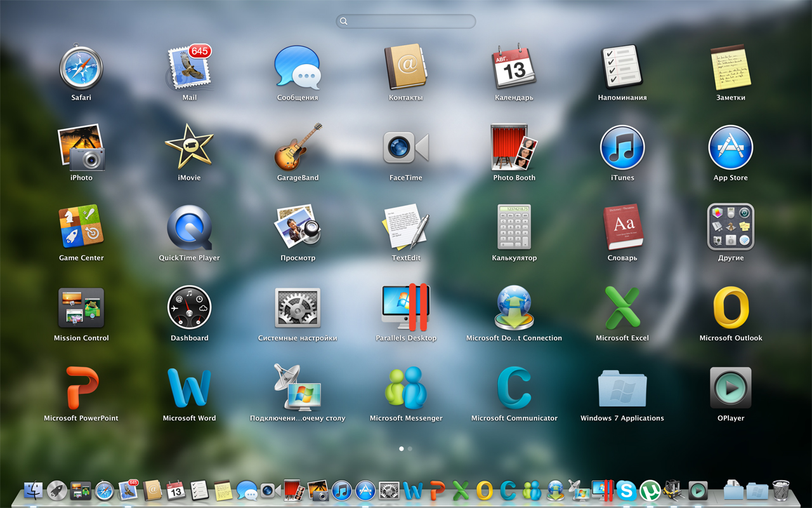Launch Microsoft PowerPoint

(81, 388)
